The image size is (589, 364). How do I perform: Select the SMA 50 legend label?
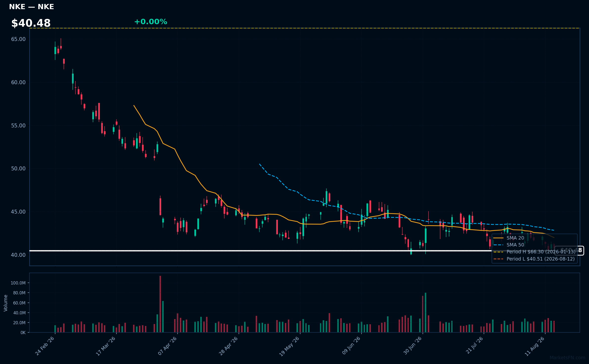click(515, 245)
